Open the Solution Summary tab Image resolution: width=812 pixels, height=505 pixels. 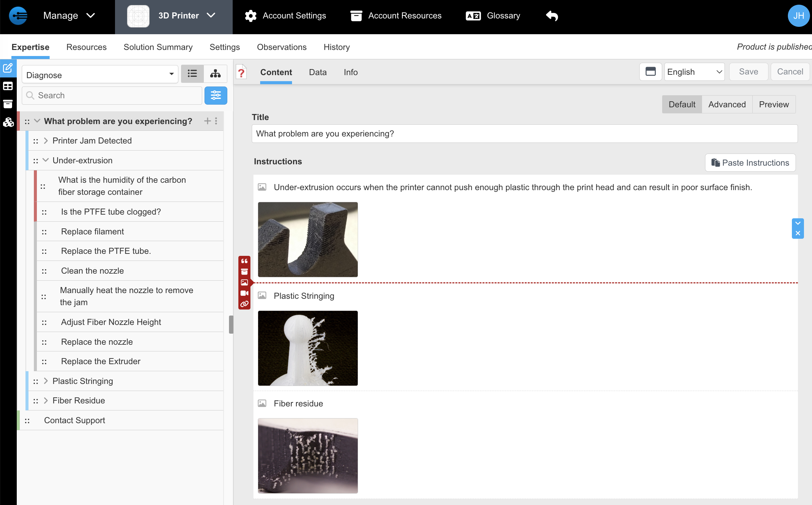coord(158,47)
